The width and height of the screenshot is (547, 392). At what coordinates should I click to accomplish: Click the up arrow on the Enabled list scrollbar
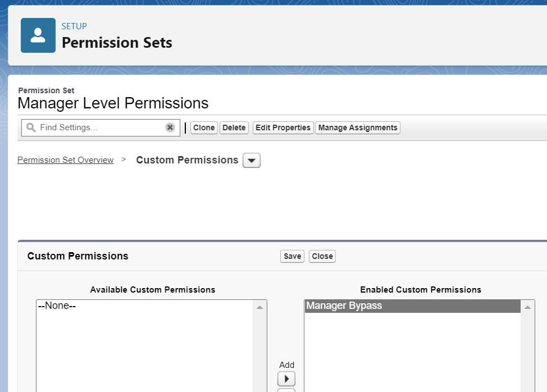pyautogui.click(x=527, y=306)
